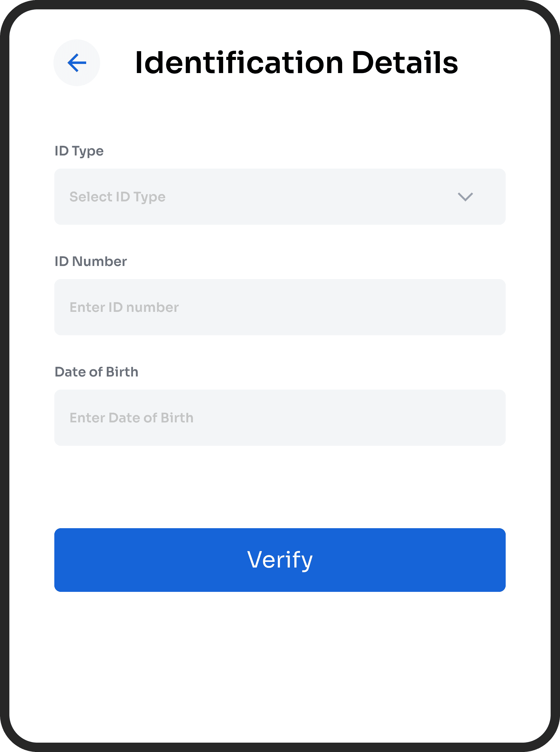
Task: Focus the Enter Date of Birth field
Action: 280,418
